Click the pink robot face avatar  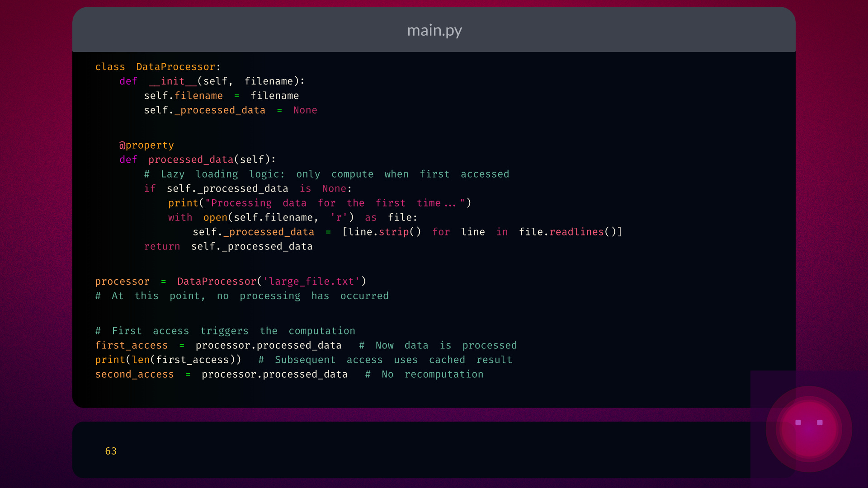click(809, 429)
